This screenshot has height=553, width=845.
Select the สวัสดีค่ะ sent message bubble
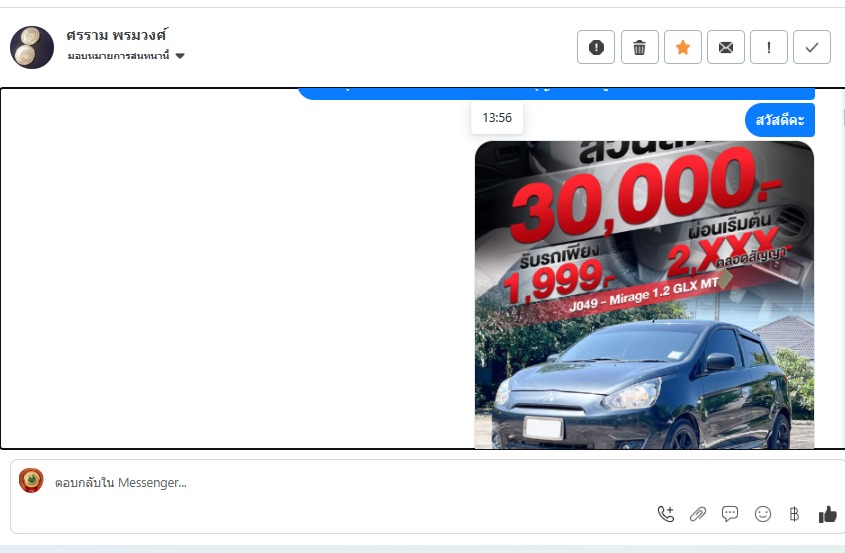pyautogui.click(x=780, y=120)
